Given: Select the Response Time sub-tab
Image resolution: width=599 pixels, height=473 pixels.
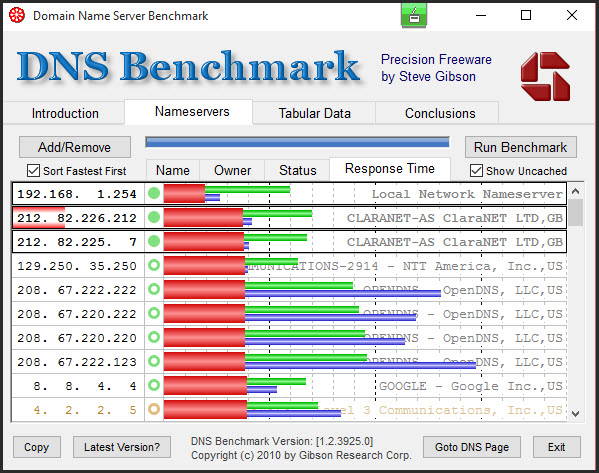Looking at the screenshot, I should [390, 168].
